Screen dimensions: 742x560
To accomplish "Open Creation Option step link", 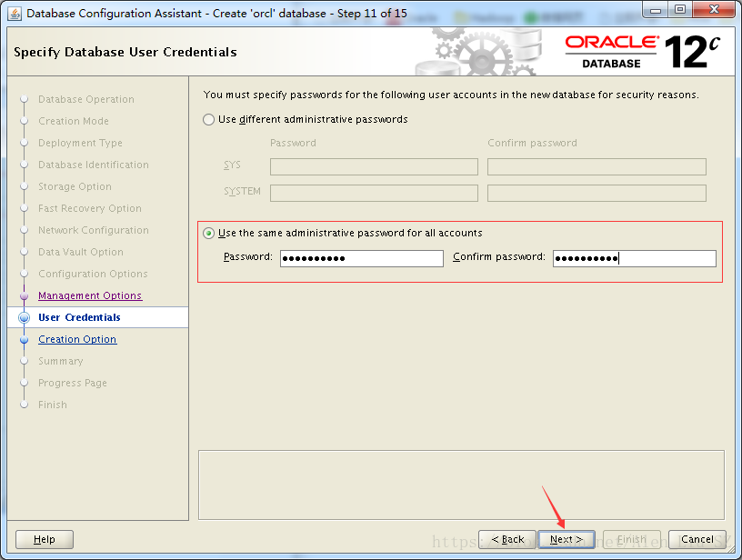I will tap(77, 339).
